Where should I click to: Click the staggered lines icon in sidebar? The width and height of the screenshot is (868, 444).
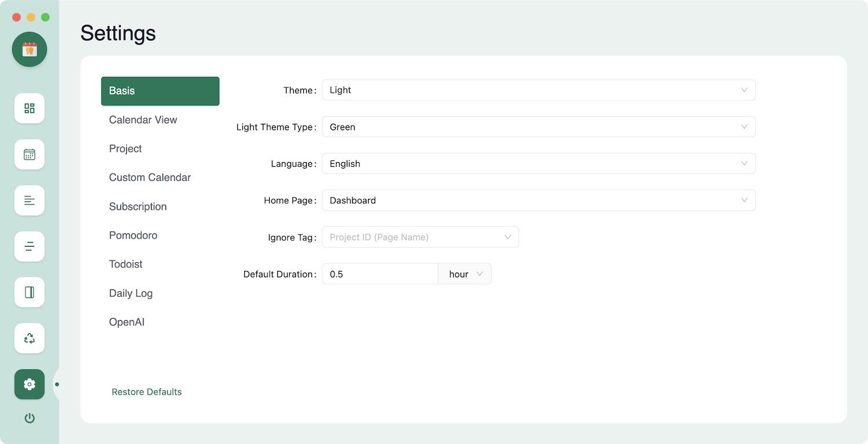coord(30,247)
